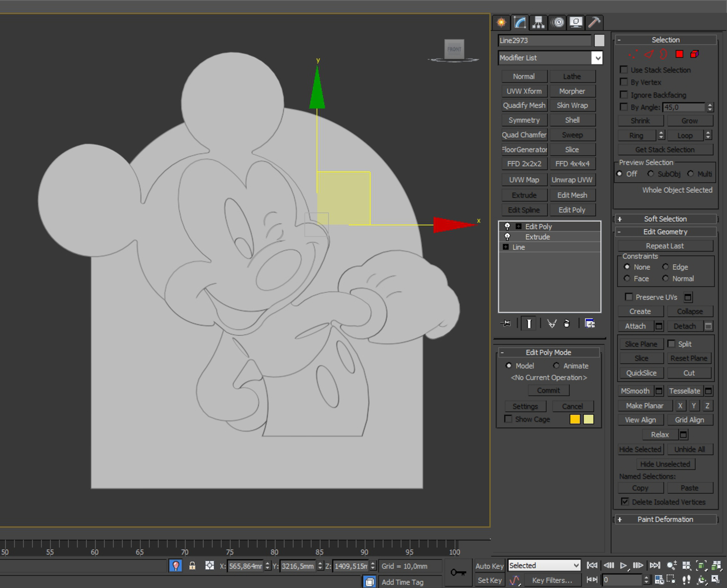Check Preserve UVs option
Viewport: 727px width, 588px height.
pyautogui.click(x=629, y=297)
